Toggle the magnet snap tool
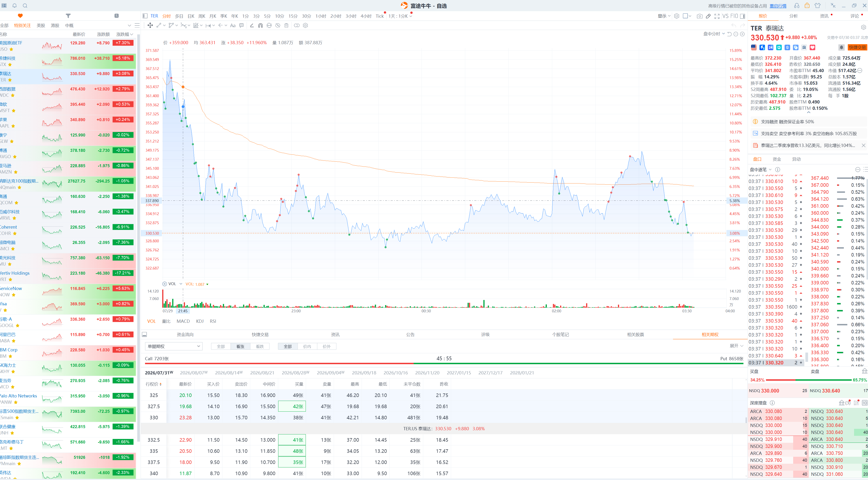Image resolution: width=868 pixels, height=480 pixels. coord(261,25)
